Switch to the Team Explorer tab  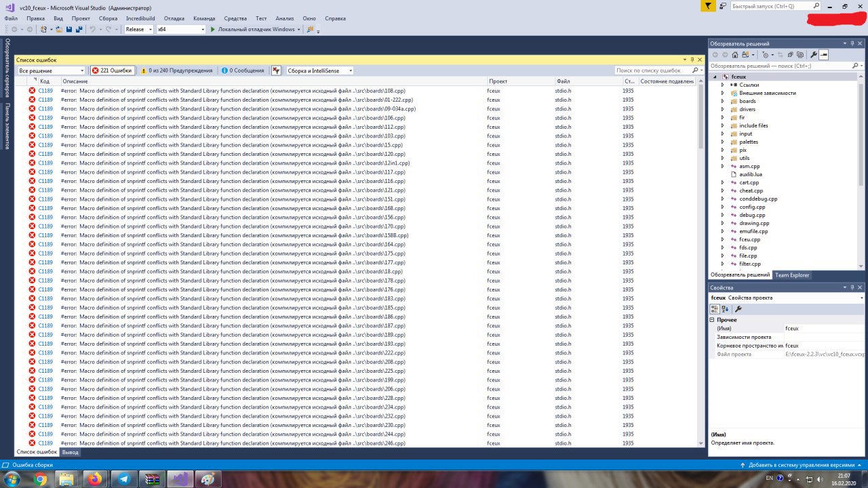coord(792,275)
